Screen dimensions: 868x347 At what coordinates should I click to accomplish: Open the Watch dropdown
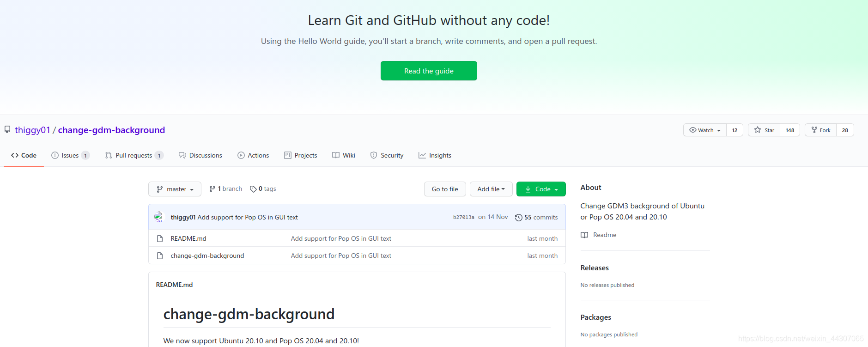click(705, 130)
